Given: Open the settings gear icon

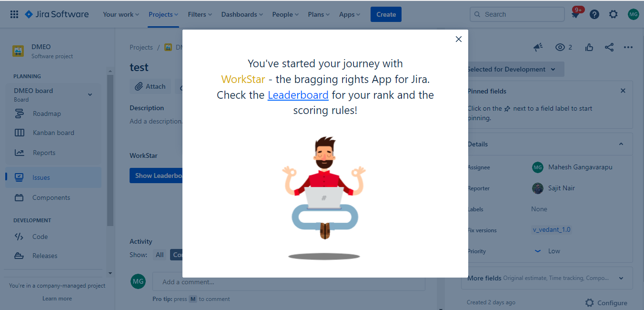Looking at the screenshot, I should point(614,14).
